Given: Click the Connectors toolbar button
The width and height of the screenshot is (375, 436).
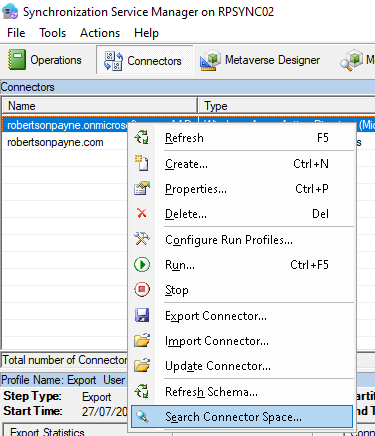Looking at the screenshot, I should [145, 60].
